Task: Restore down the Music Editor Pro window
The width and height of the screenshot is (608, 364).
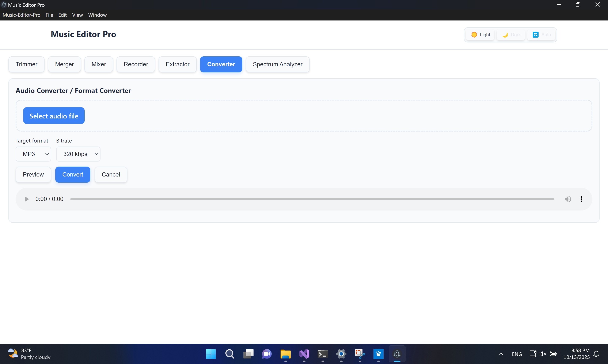Action: coord(578,5)
